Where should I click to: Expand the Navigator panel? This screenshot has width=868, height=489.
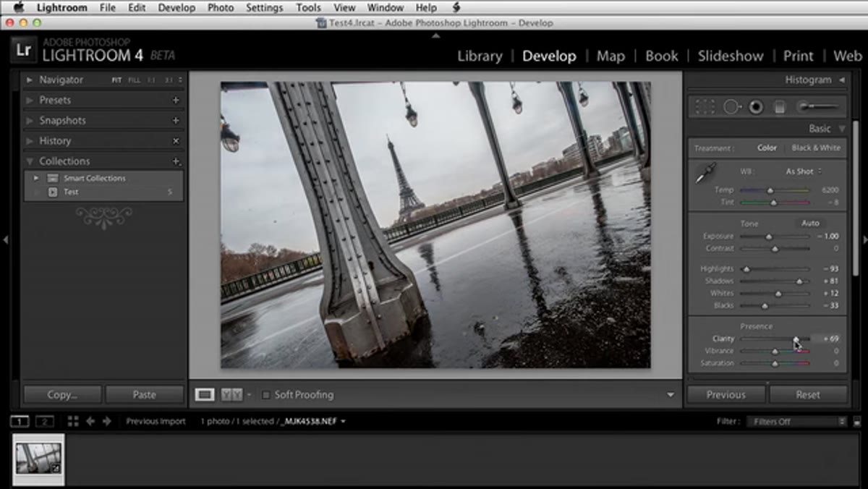[30, 80]
